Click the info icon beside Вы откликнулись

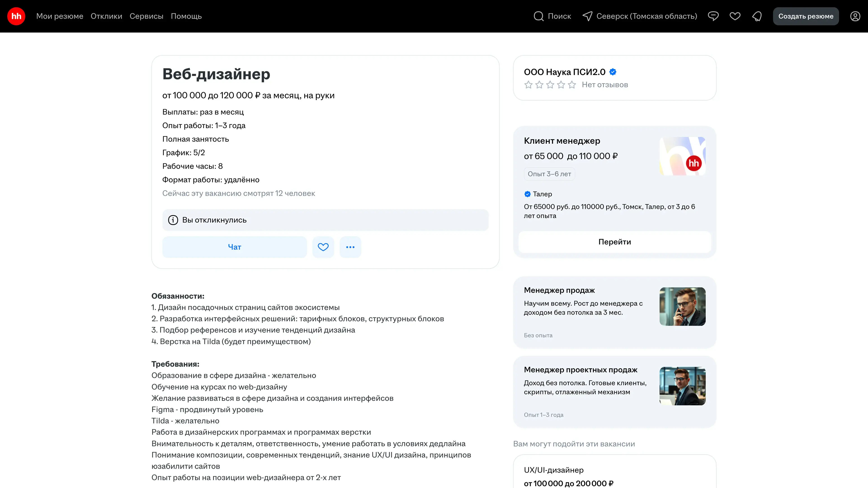(x=173, y=220)
